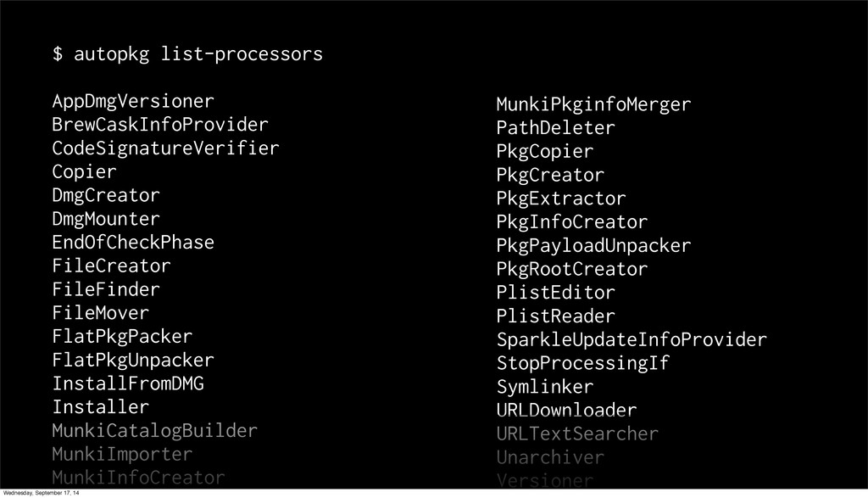This screenshot has height=498, width=868.
Task: Select the PlistReader processor
Action: coord(555,316)
